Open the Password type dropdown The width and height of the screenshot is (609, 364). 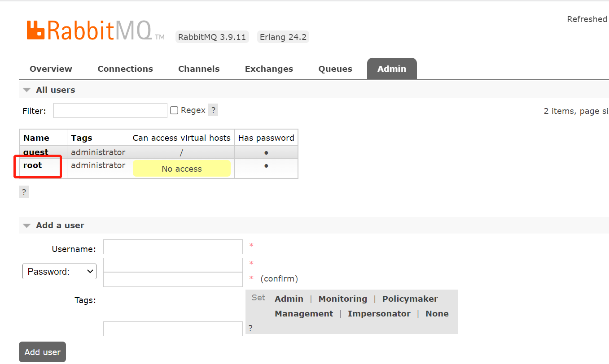point(59,272)
